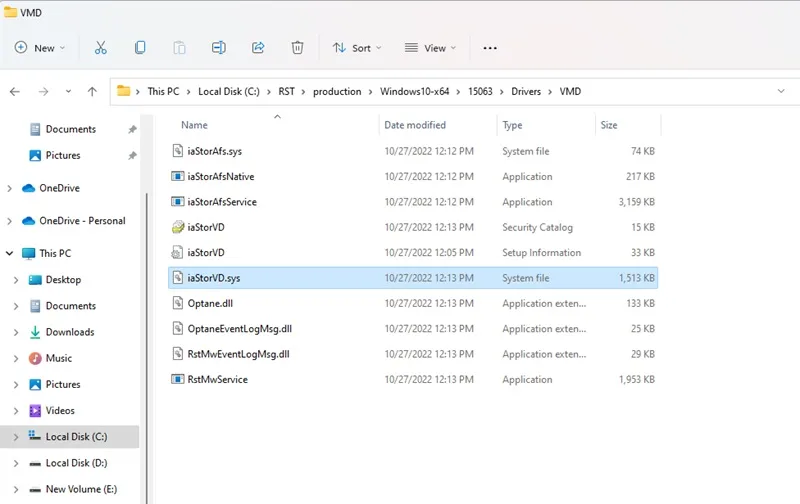Click the Downloads arrow icon
Image resolution: width=800 pixels, height=504 pixels.
pos(35,333)
